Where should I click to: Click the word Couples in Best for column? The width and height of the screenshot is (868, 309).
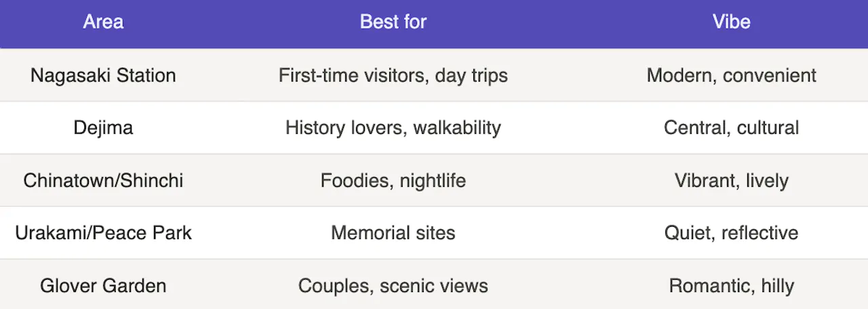334,286
